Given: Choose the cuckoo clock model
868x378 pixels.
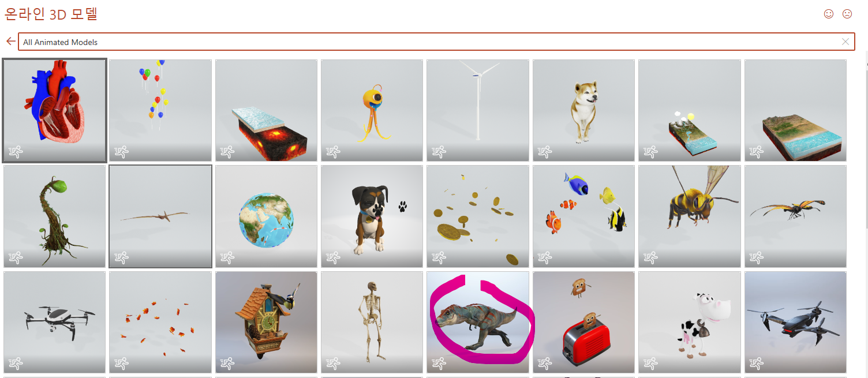Looking at the screenshot, I should tap(266, 323).
